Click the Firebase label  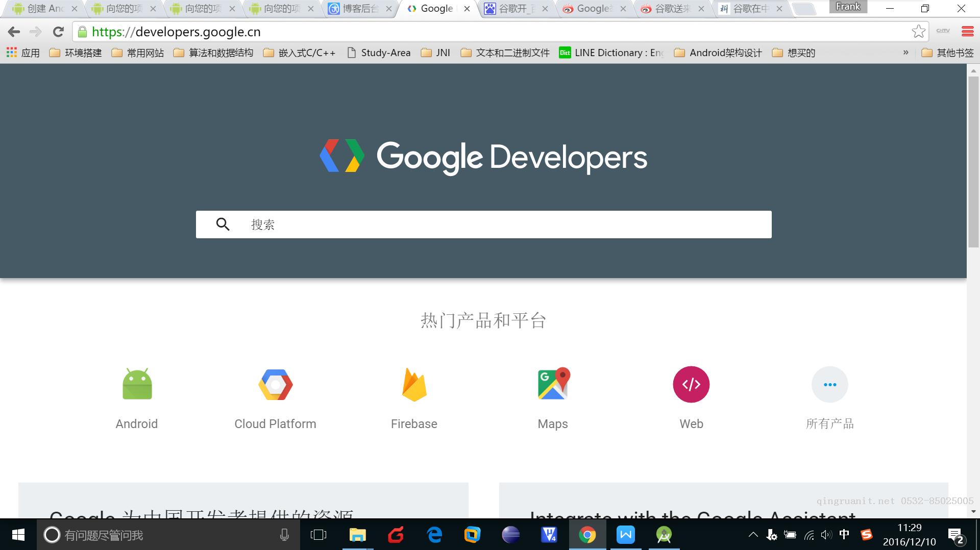(414, 424)
